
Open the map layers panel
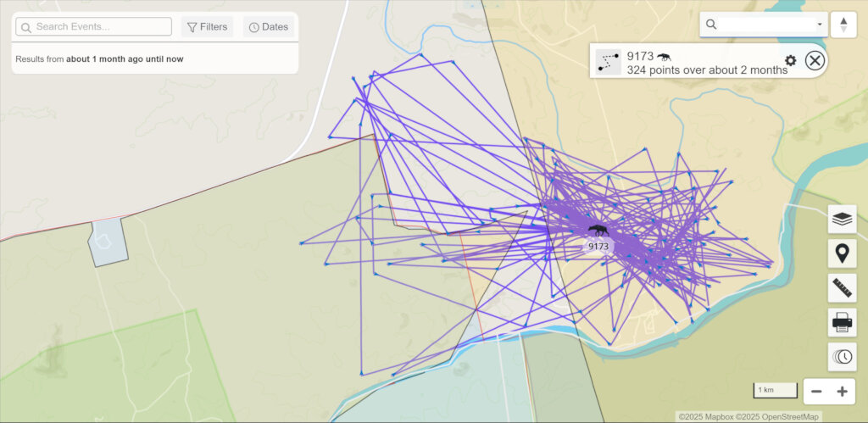point(842,219)
